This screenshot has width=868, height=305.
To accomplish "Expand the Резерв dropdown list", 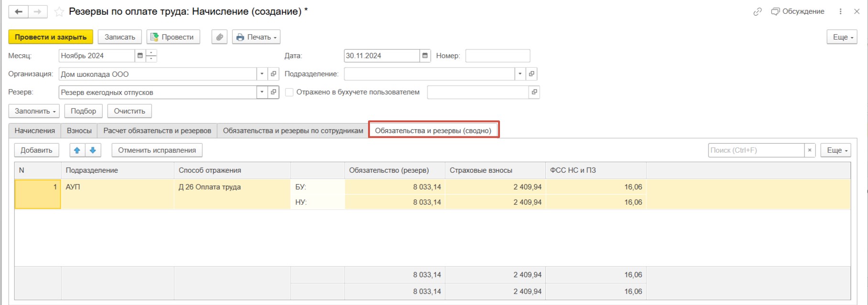I will tap(261, 92).
